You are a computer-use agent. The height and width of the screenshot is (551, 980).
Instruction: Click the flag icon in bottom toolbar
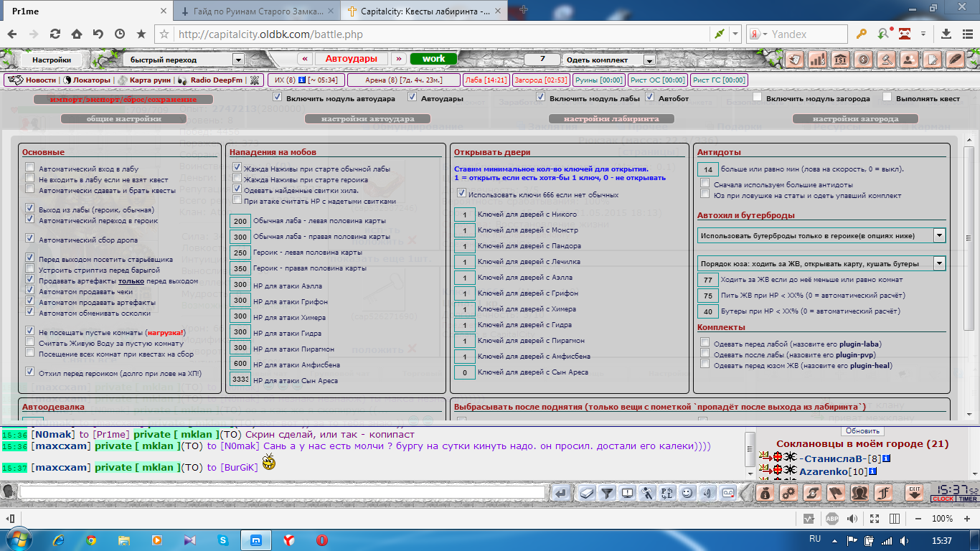(837, 493)
